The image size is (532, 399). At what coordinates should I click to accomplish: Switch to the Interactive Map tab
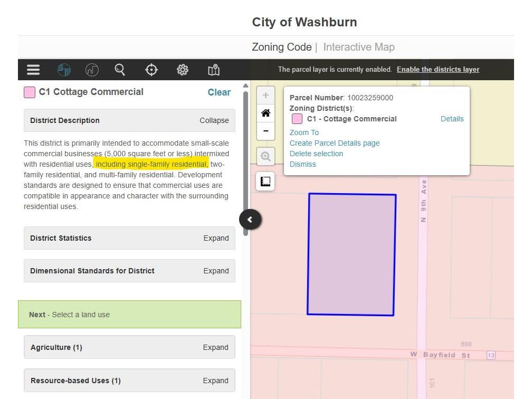point(358,47)
